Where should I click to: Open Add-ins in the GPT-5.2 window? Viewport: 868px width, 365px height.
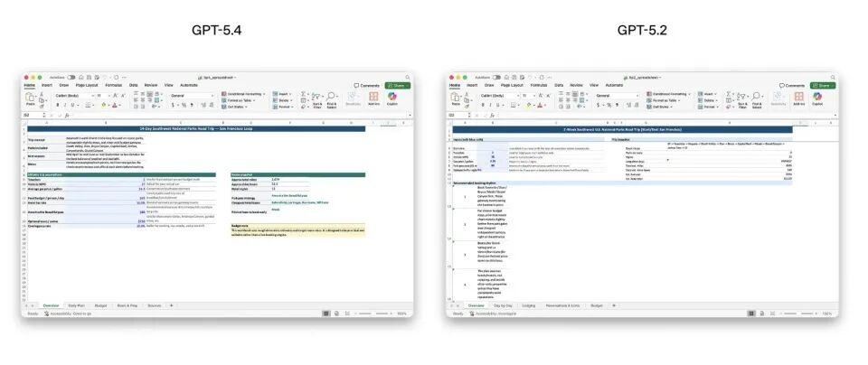(798, 98)
